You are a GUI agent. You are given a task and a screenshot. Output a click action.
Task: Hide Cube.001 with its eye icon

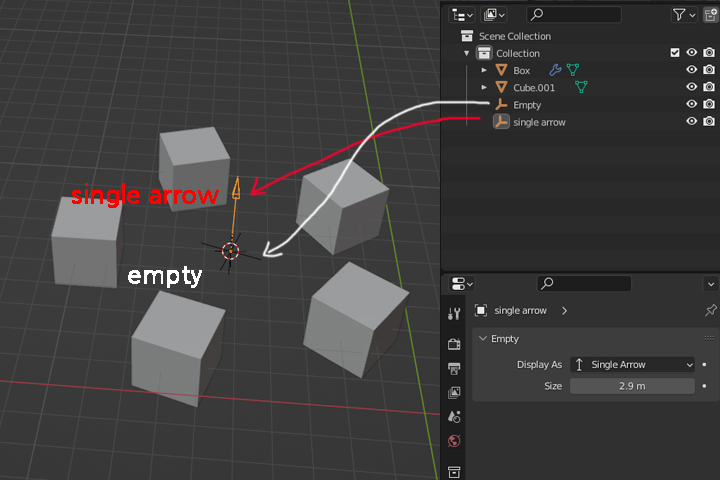[x=692, y=87]
